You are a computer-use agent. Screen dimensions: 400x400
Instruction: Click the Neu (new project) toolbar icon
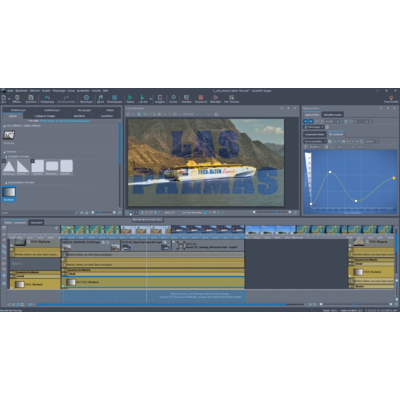pyautogui.click(x=4, y=98)
